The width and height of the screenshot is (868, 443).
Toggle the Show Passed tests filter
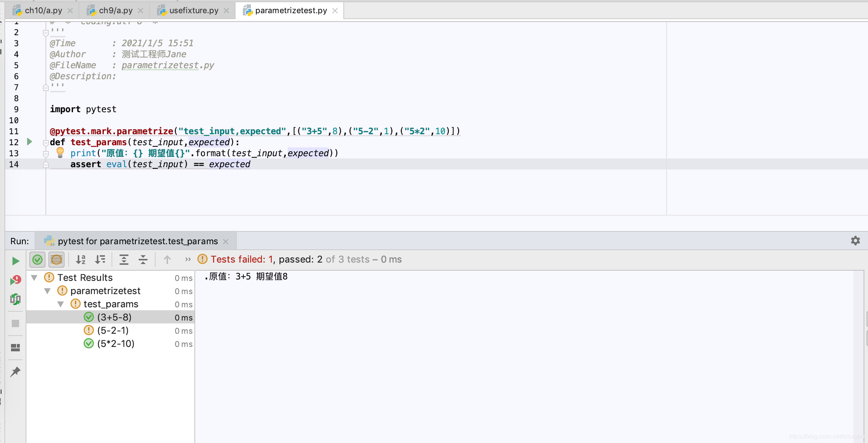(37, 259)
